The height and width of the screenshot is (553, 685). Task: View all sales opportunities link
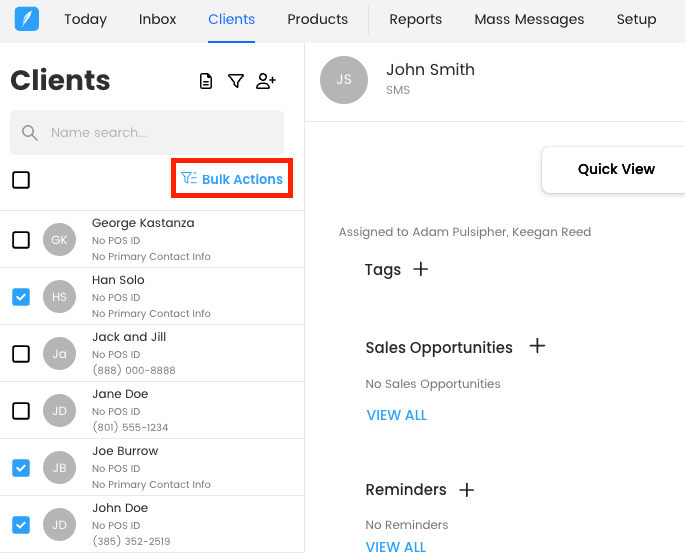(x=396, y=415)
